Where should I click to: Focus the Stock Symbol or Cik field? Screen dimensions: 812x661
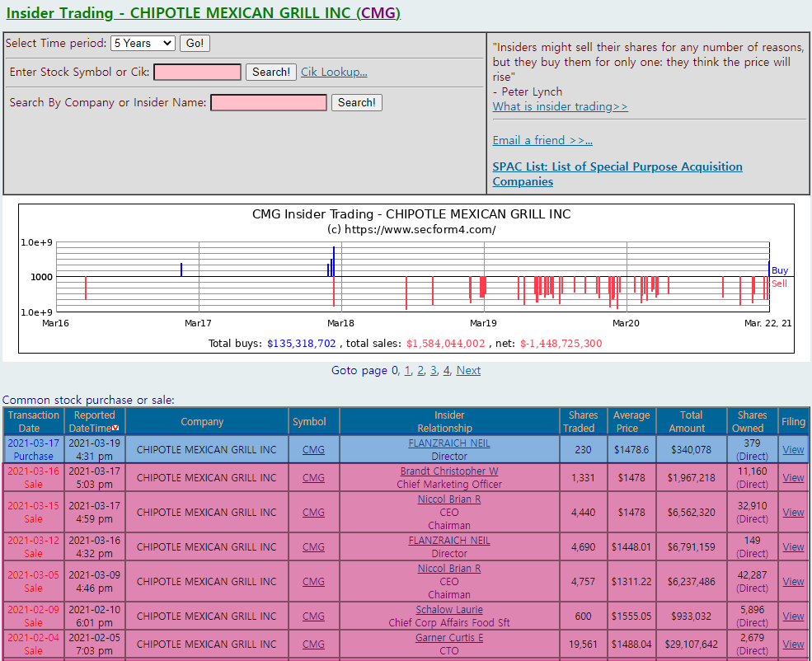coord(197,72)
